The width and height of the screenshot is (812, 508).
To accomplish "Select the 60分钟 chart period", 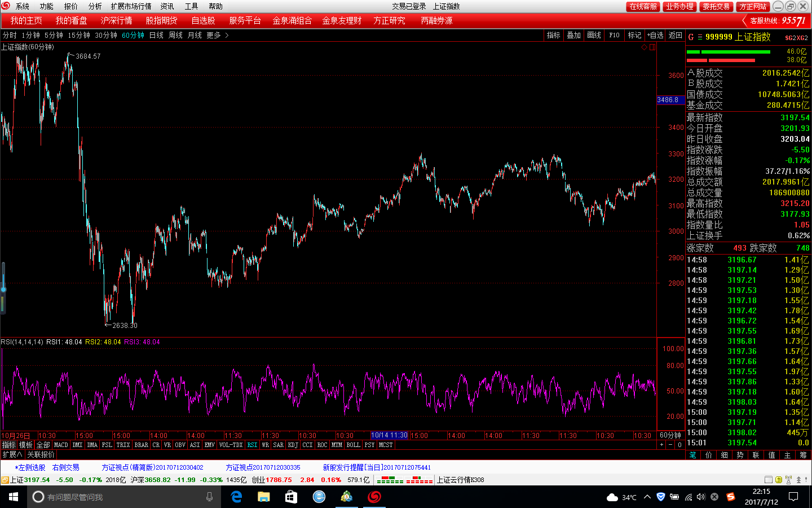I will (133, 35).
